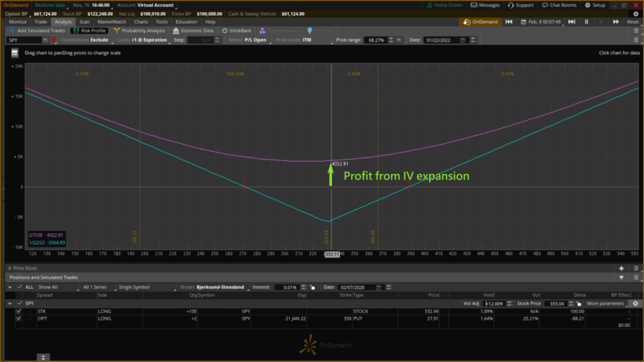Open Messages envelope
This screenshot has height=362, width=644.
point(485,5)
